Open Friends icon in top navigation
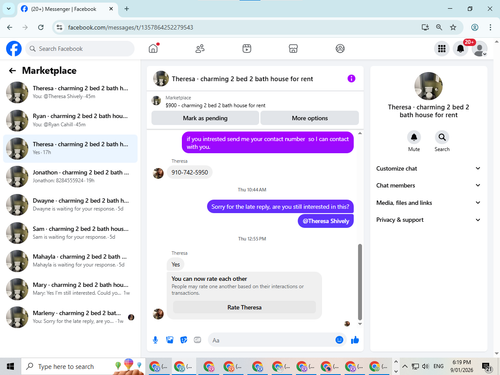500x375 pixels. pyautogui.click(x=200, y=49)
